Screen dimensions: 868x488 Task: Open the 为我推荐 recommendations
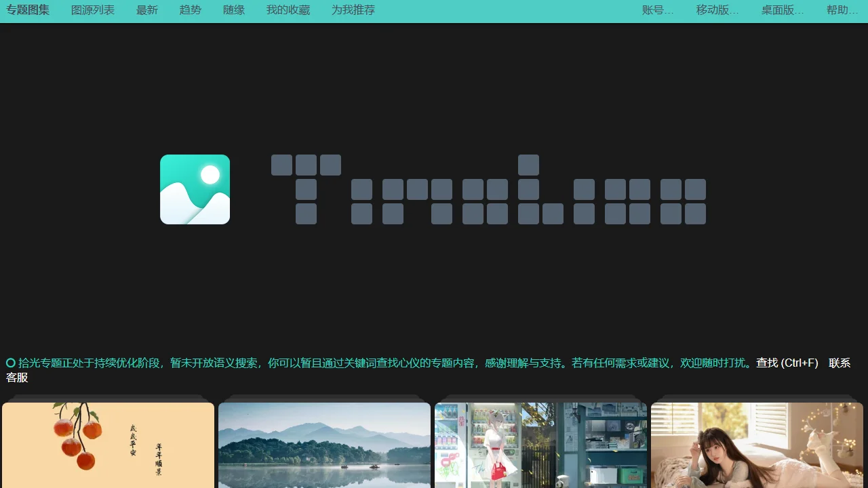point(353,10)
